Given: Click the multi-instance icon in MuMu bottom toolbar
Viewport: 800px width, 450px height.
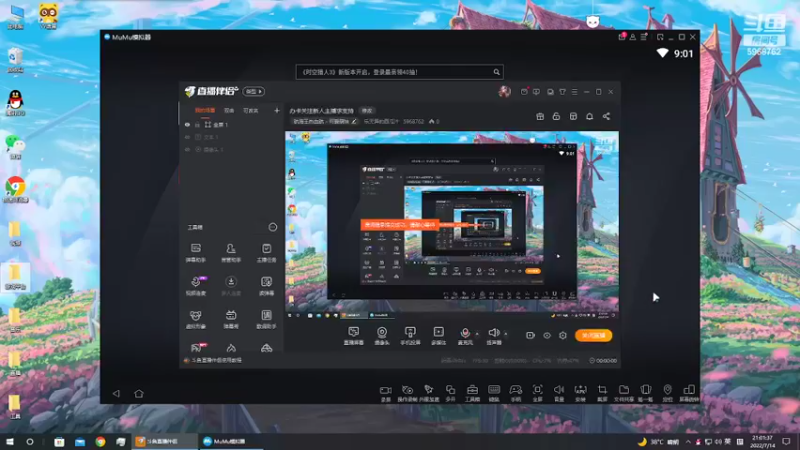Looking at the screenshot, I should [x=450, y=393].
